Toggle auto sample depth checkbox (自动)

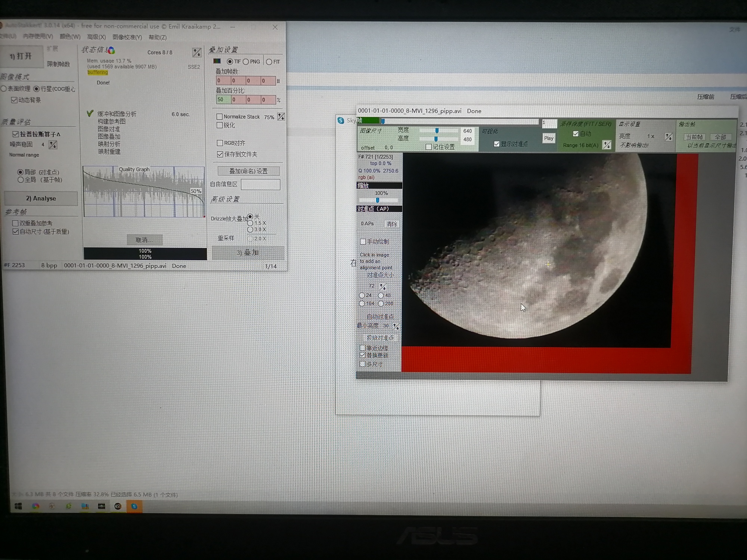(x=576, y=133)
